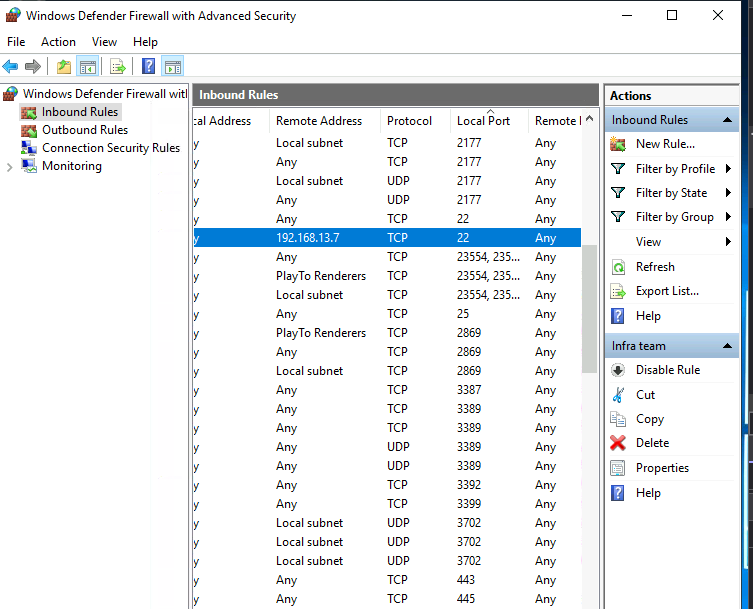Select the TCP rule with local port 3387
Image resolution: width=753 pixels, height=609 pixels.
pos(387,390)
